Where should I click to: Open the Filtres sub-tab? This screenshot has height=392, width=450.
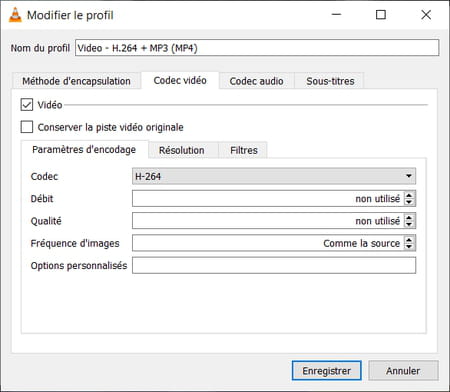(x=244, y=150)
